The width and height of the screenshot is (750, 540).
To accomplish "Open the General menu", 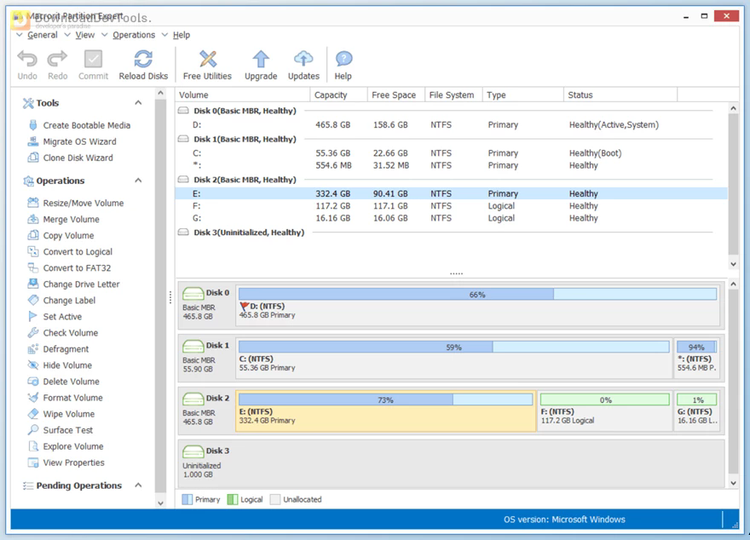I will [42, 35].
